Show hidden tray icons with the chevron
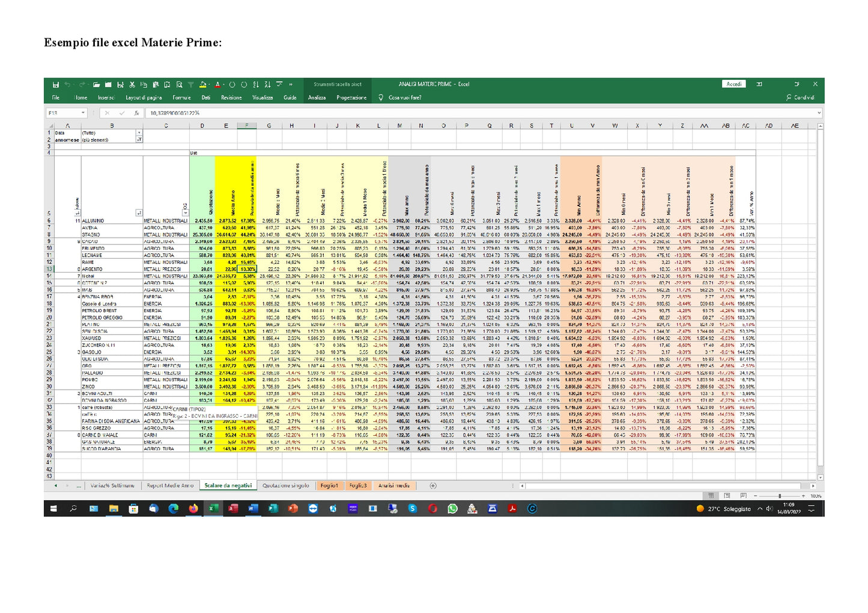This screenshot has height=613, width=868. (x=760, y=509)
